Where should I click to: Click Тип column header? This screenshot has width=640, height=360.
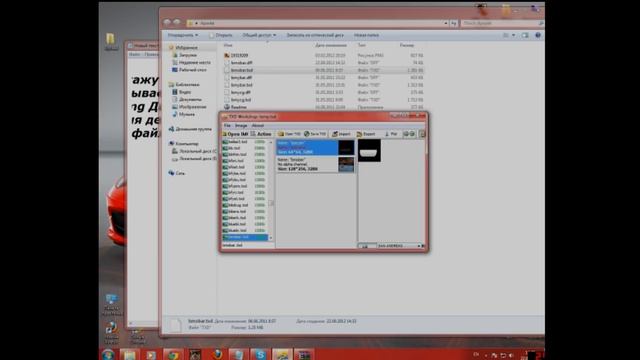[362, 45]
